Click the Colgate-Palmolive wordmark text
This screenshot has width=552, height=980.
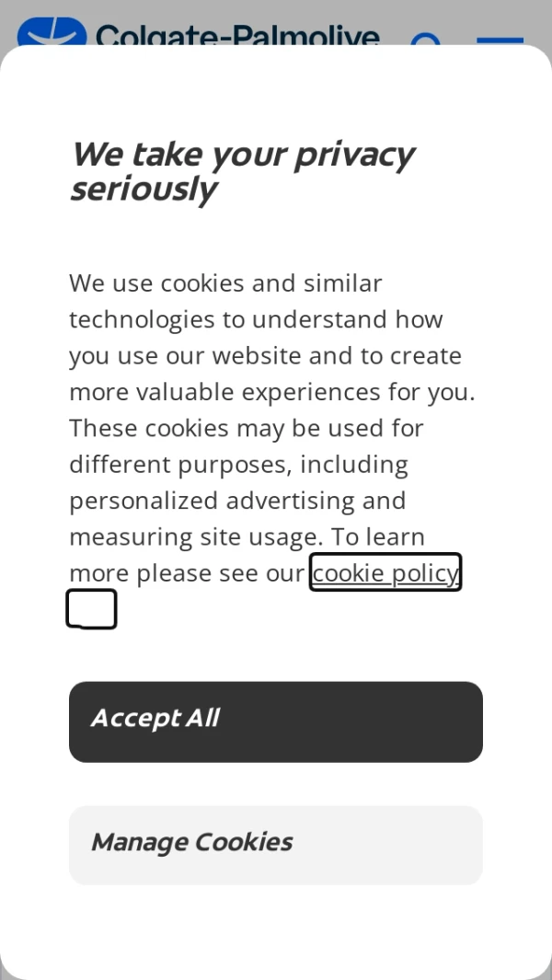point(237,35)
